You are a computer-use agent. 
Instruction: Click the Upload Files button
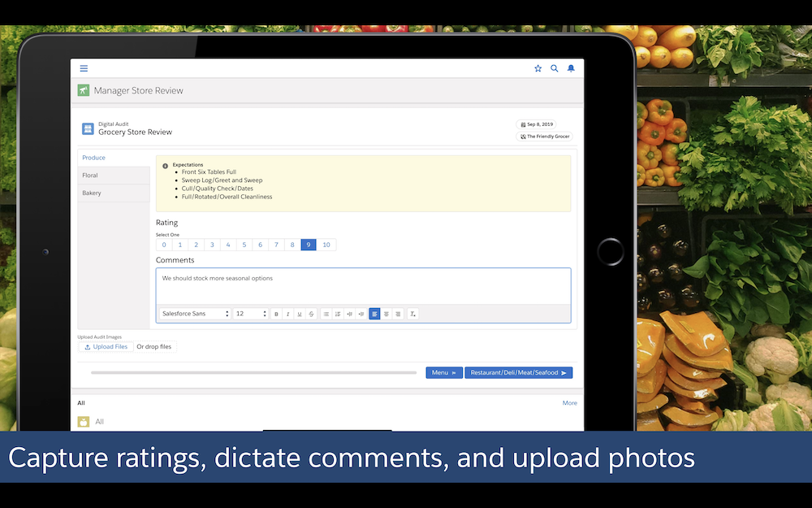106,347
